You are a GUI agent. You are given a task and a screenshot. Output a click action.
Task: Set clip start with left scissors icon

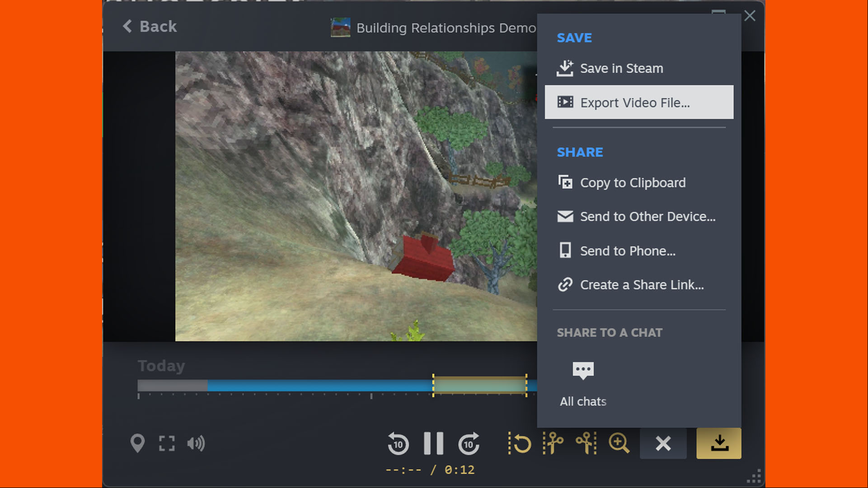pyautogui.click(x=553, y=443)
